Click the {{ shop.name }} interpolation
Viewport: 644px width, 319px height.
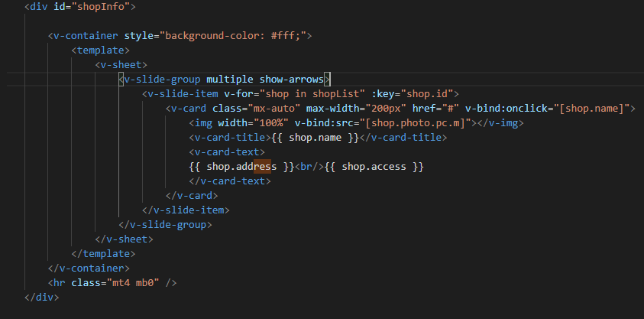(315, 138)
